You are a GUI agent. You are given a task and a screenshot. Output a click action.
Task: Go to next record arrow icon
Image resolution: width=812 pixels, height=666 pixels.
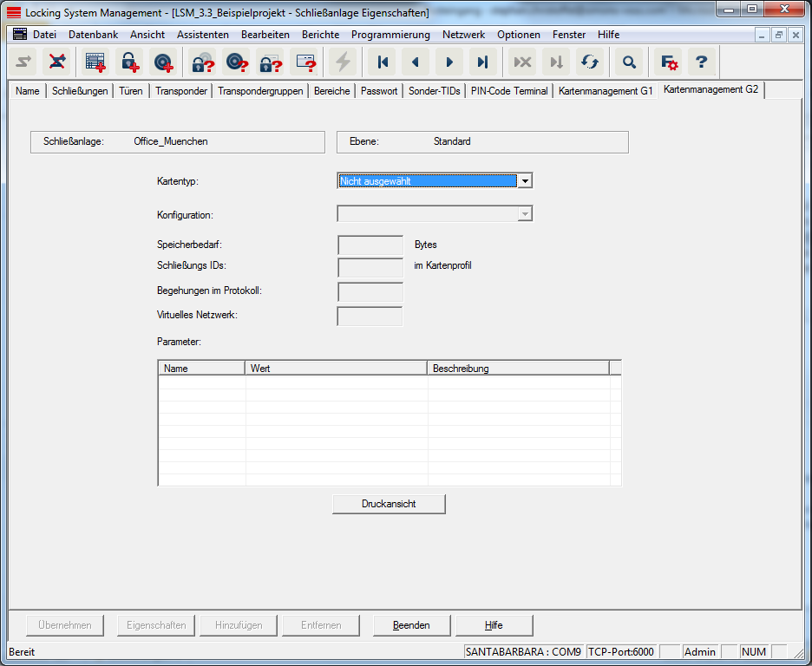coord(449,62)
